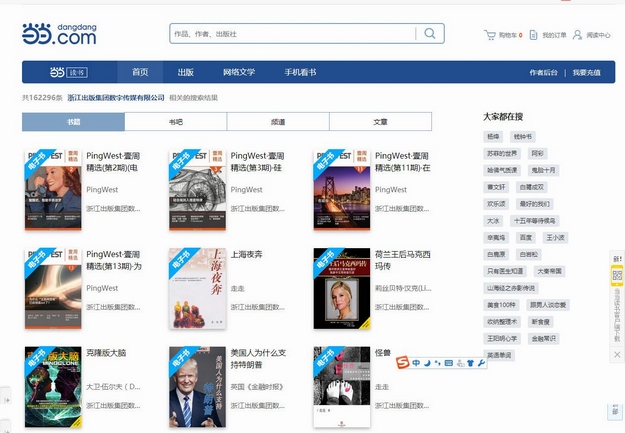Switch to the 书吧 results tab
This screenshot has width=625, height=433.
click(176, 122)
